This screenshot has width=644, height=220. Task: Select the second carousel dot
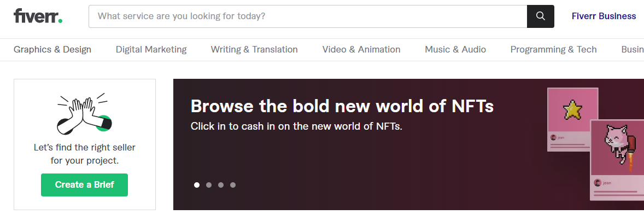pyautogui.click(x=209, y=185)
